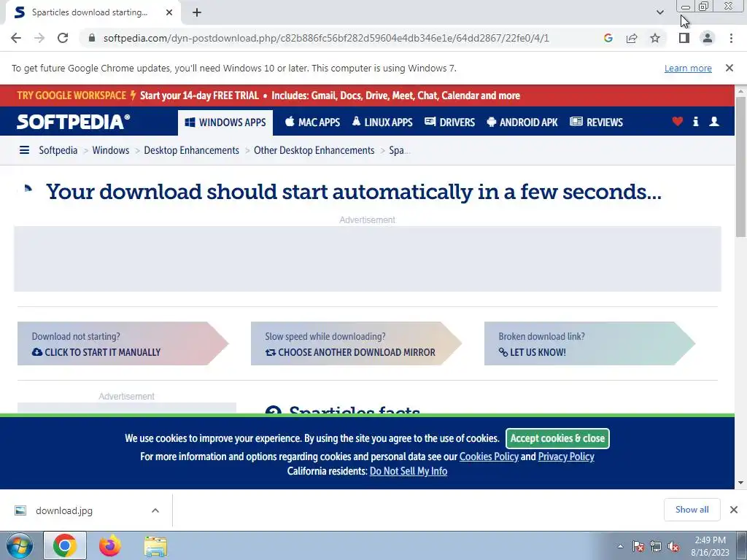
Task: Open the taskbar clock showing 2:49 PM
Action: [x=711, y=546]
